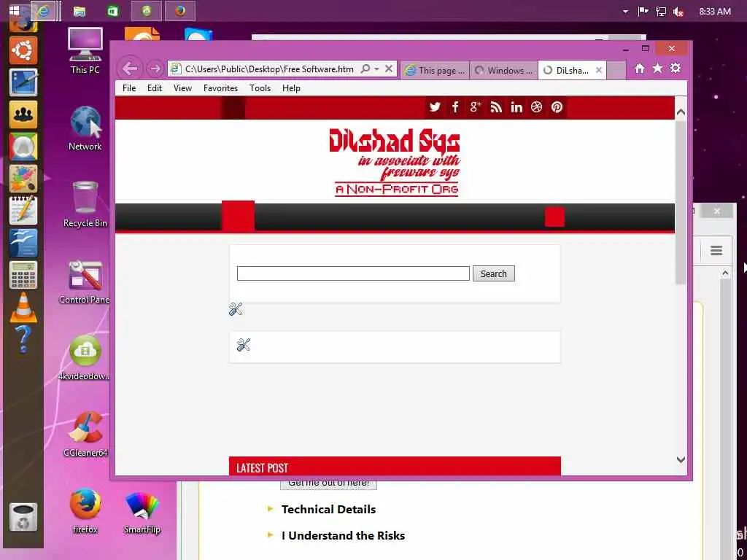Open the trash icon at dock bottom
The height and width of the screenshot is (560, 747).
pyautogui.click(x=23, y=518)
